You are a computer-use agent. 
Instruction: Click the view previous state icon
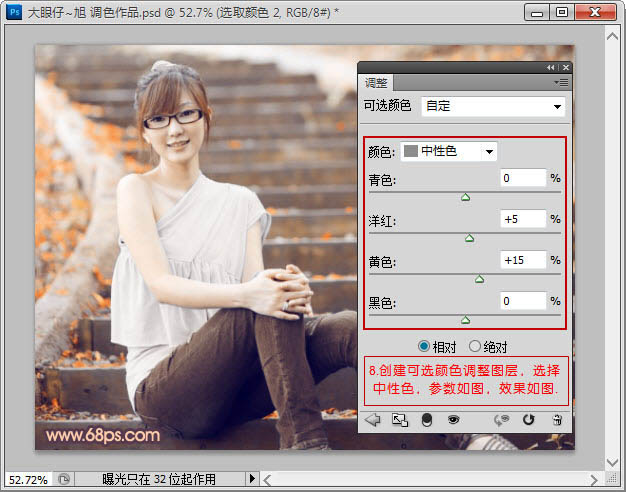click(505, 420)
